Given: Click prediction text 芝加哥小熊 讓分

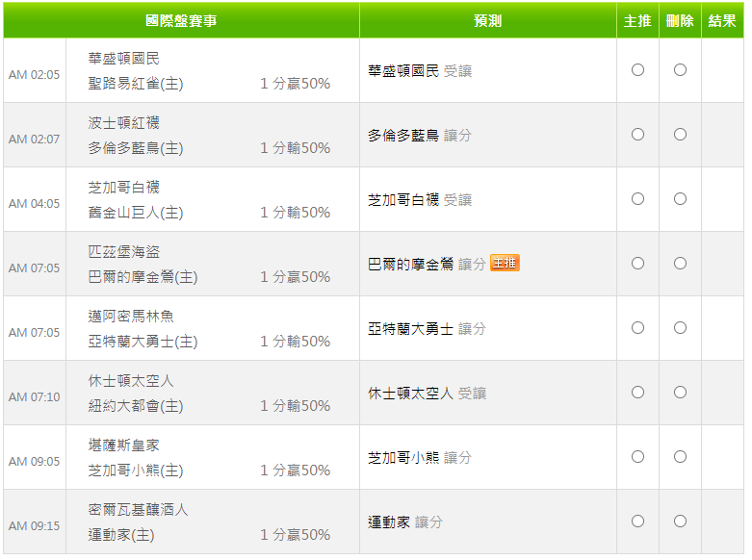Looking at the screenshot, I should tap(420, 458).
